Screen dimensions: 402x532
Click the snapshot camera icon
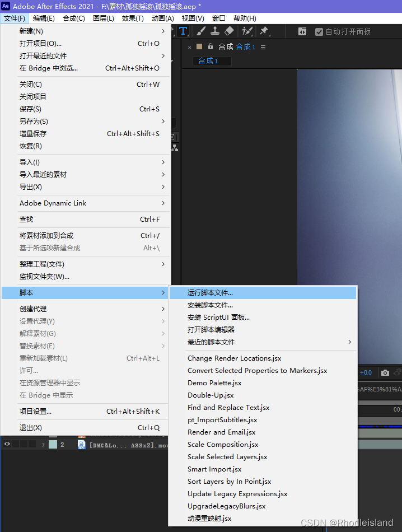click(x=385, y=372)
